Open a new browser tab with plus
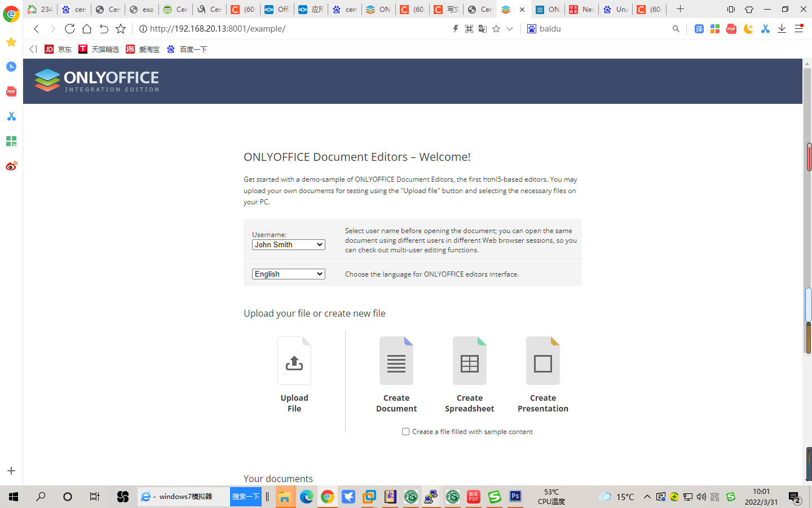This screenshot has width=812, height=508. [680, 9]
